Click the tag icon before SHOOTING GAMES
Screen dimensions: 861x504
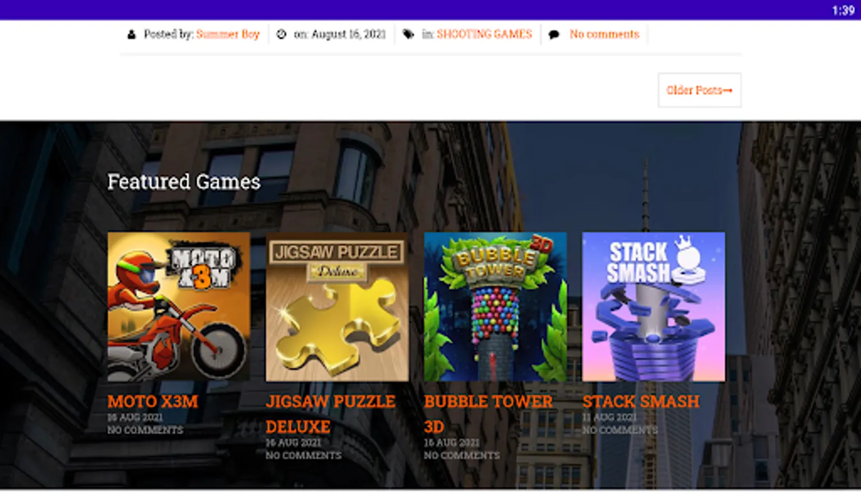pos(409,34)
